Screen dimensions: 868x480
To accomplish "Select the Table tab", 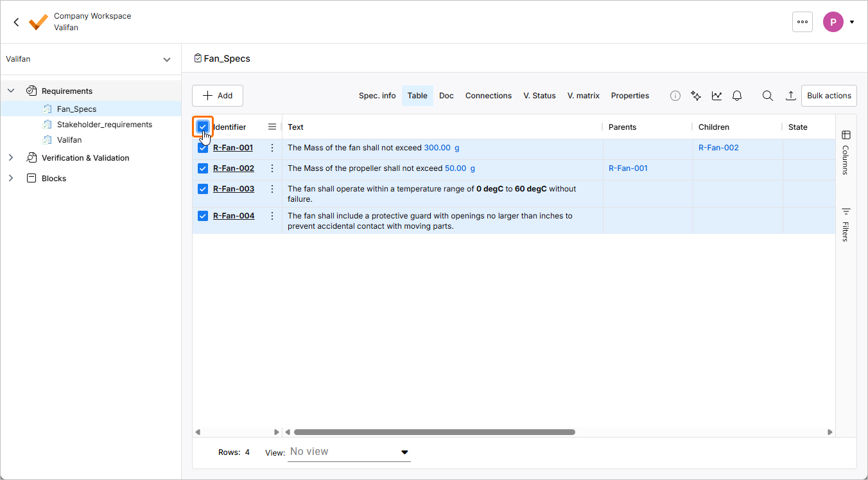I will [417, 96].
